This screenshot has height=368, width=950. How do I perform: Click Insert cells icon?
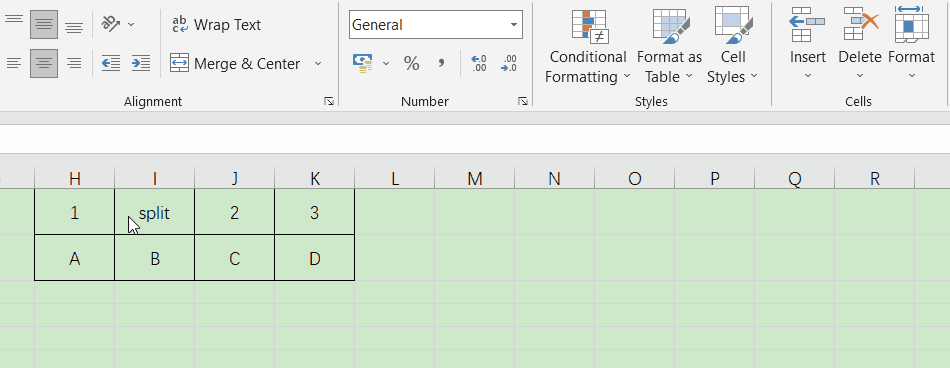(808, 25)
